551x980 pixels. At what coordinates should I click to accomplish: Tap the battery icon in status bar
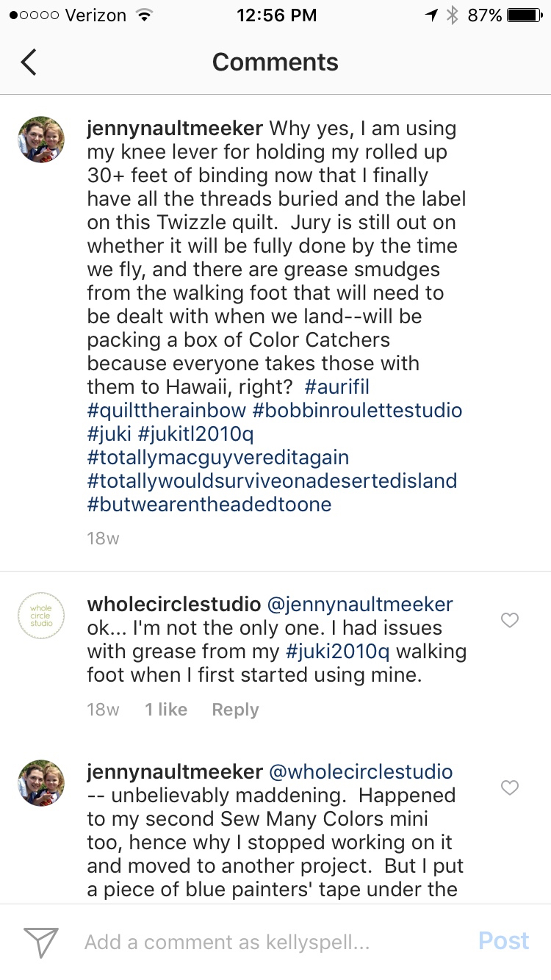[x=524, y=15]
